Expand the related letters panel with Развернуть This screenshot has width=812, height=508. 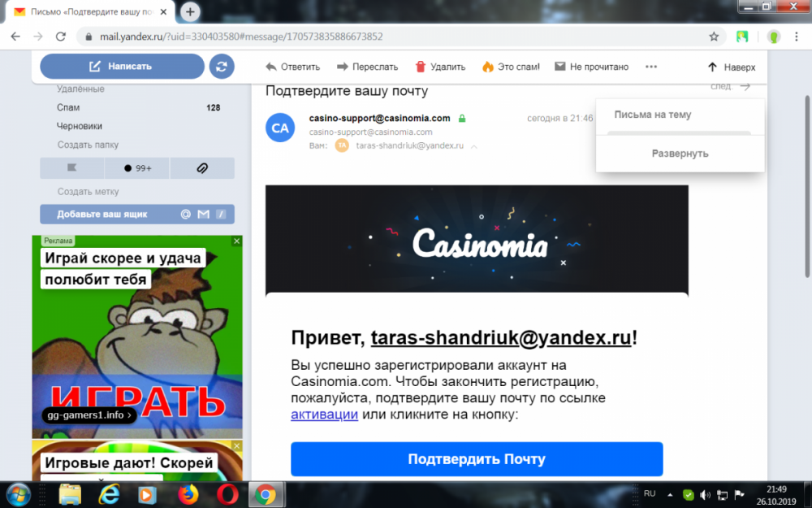(680, 154)
